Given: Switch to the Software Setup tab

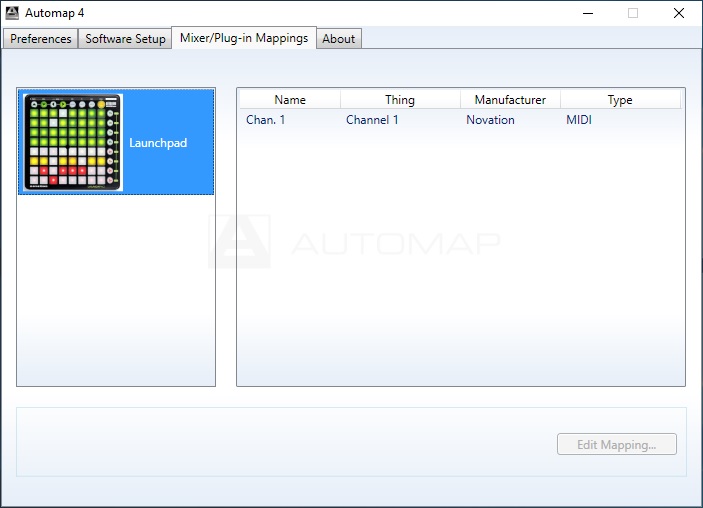Looking at the screenshot, I should pos(125,39).
